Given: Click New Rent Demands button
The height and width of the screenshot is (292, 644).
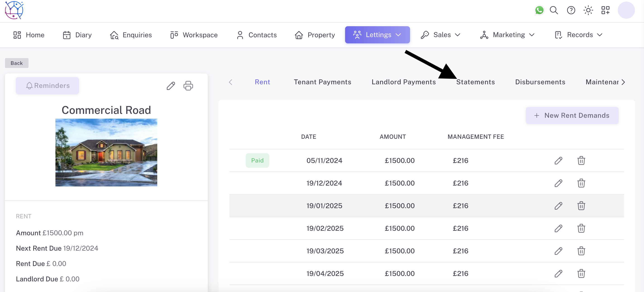Looking at the screenshot, I should tap(572, 115).
